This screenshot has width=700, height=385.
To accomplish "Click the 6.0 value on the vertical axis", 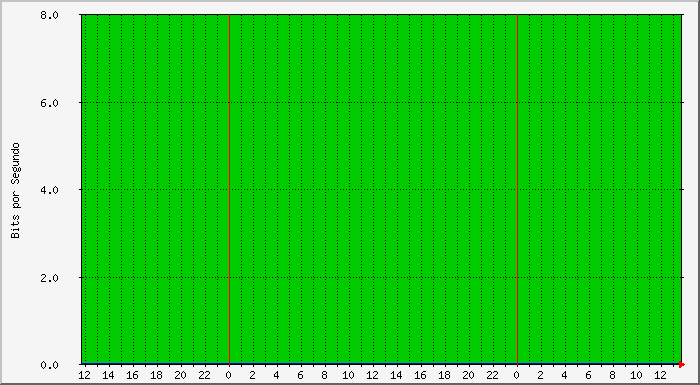I will (x=49, y=103).
